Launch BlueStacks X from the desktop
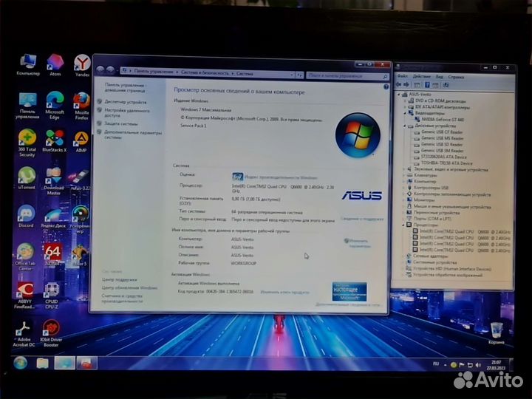The height and width of the screenshot is (399, 532). pyautogui.click(x=54, y=141)
